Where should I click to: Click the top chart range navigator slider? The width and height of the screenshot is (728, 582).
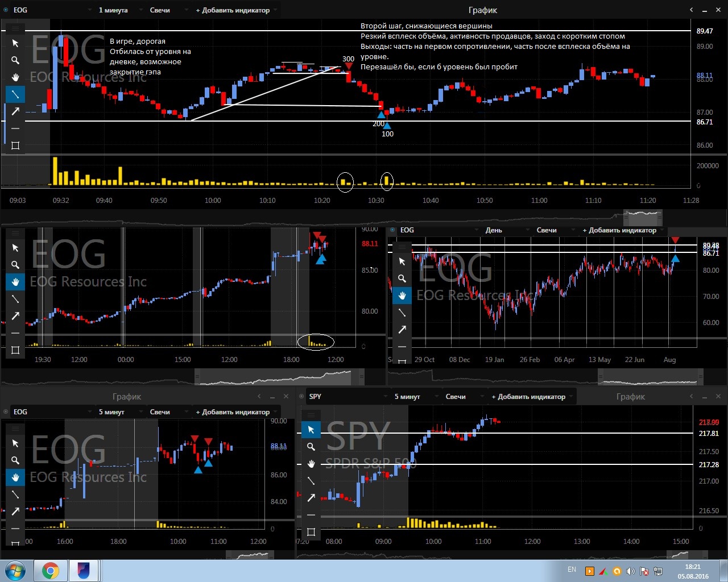(x=643, y=217)
